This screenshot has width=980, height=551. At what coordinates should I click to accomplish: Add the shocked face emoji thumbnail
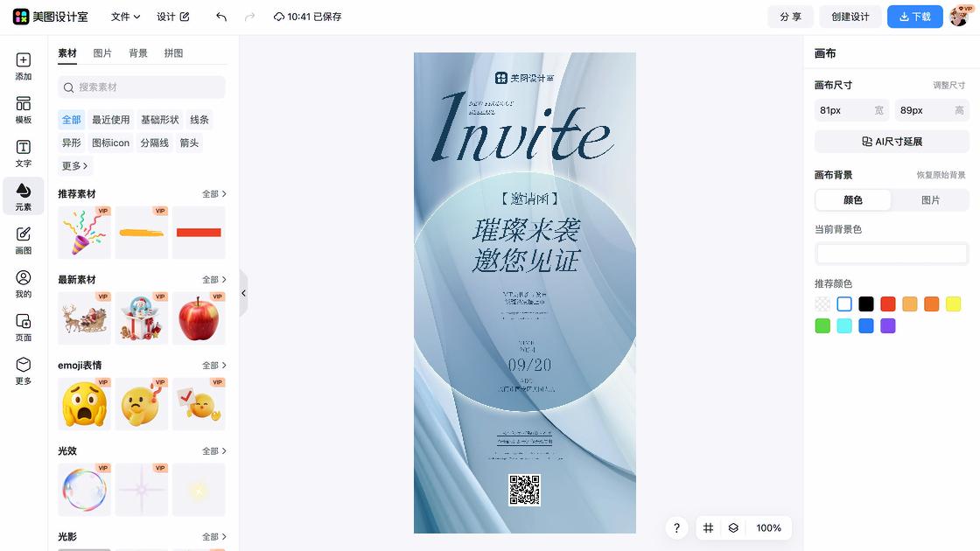84,404
